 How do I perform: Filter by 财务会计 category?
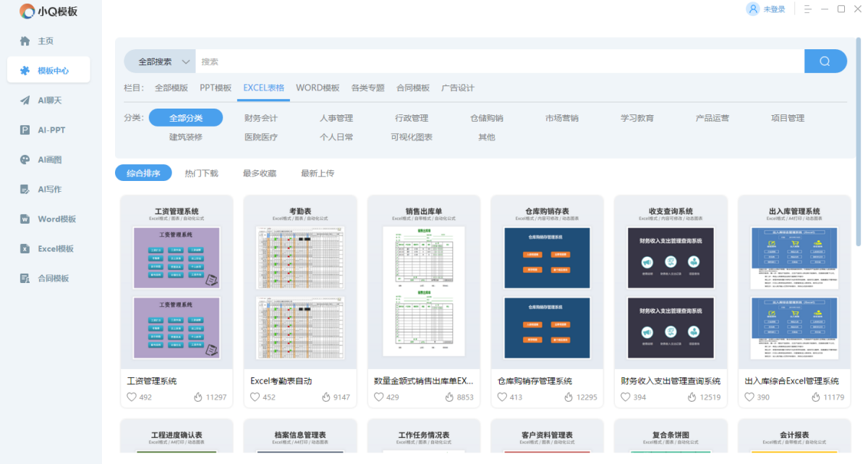pyautogui.click(x=261, y=118)
